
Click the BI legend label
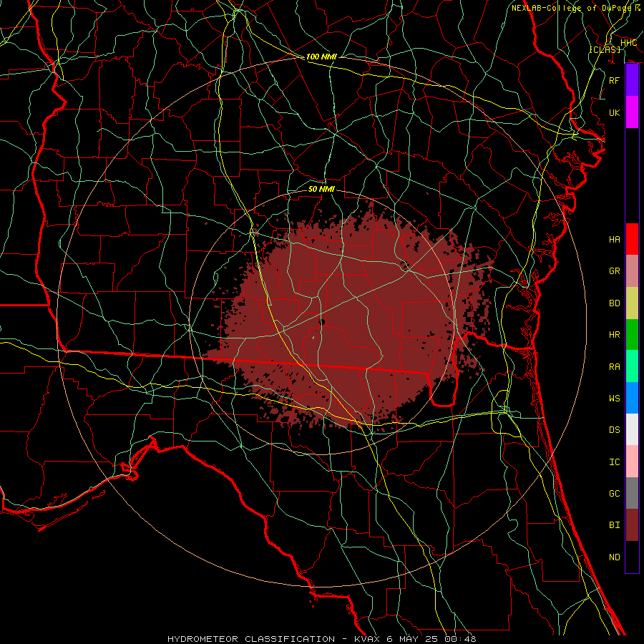[615, 525]
